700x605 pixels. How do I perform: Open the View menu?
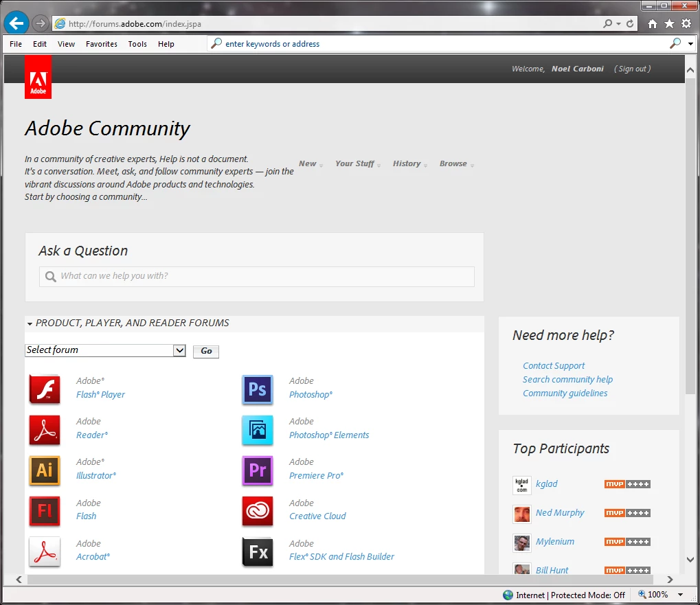pyautogui.click(x=66, y=44)
